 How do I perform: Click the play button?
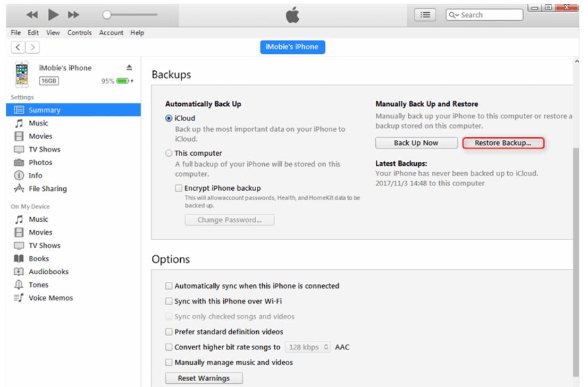(54, 15)
